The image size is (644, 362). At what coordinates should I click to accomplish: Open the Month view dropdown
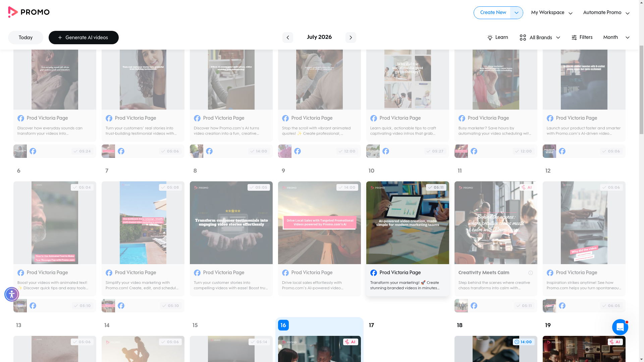tap(616, 38)
